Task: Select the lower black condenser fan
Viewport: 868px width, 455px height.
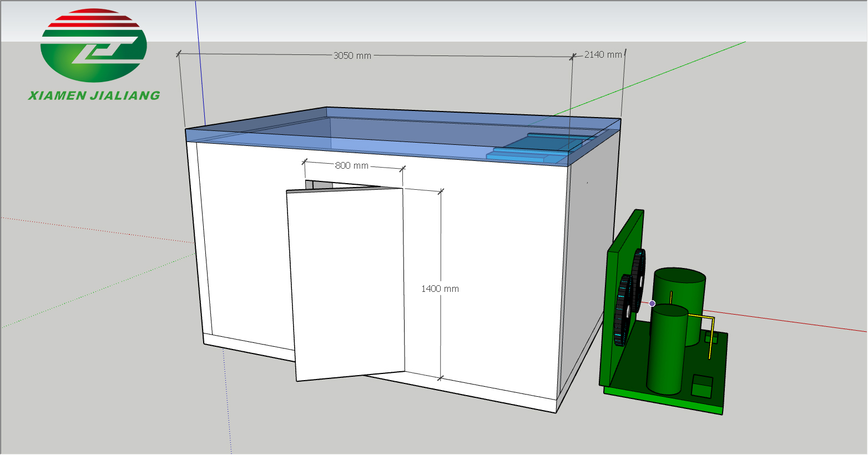Action: click(622, 311)
